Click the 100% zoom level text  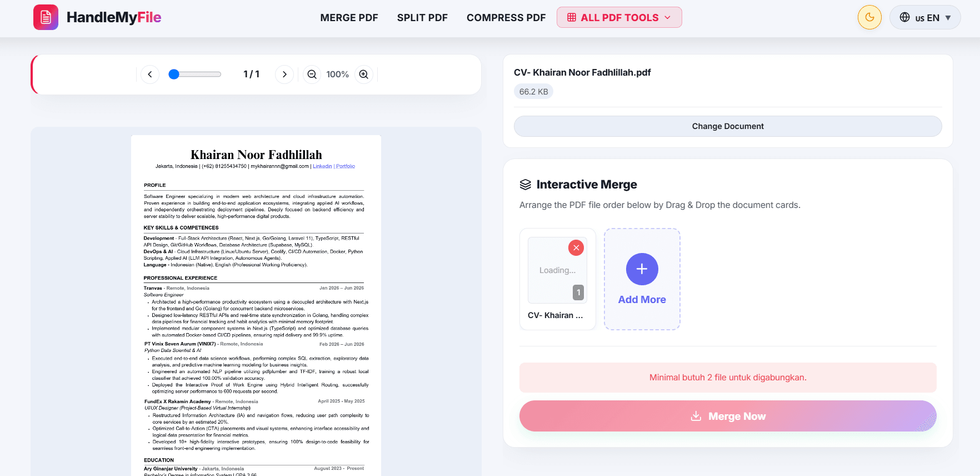337,74
